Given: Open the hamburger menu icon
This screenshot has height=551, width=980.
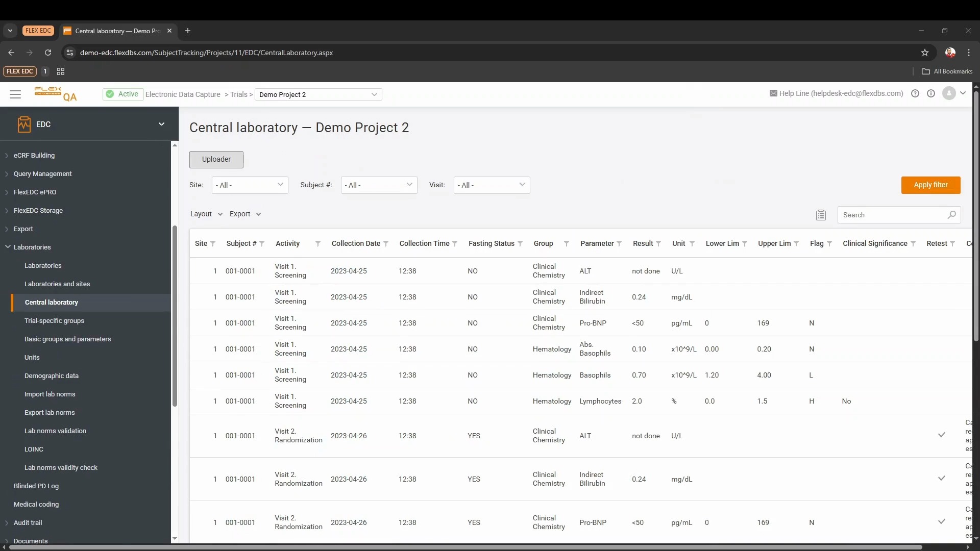Looking at the screenshot, I should pos(15,94).
